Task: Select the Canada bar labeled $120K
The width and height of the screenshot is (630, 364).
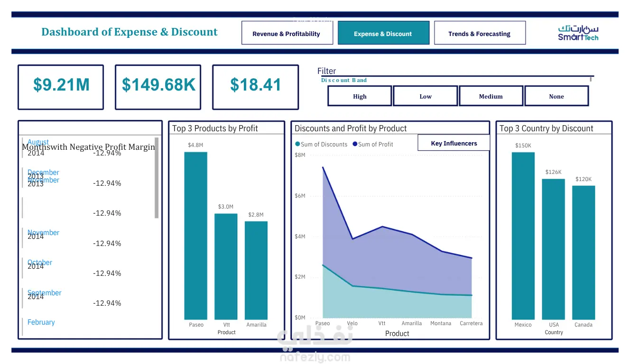Action: [x=584, y=253]
